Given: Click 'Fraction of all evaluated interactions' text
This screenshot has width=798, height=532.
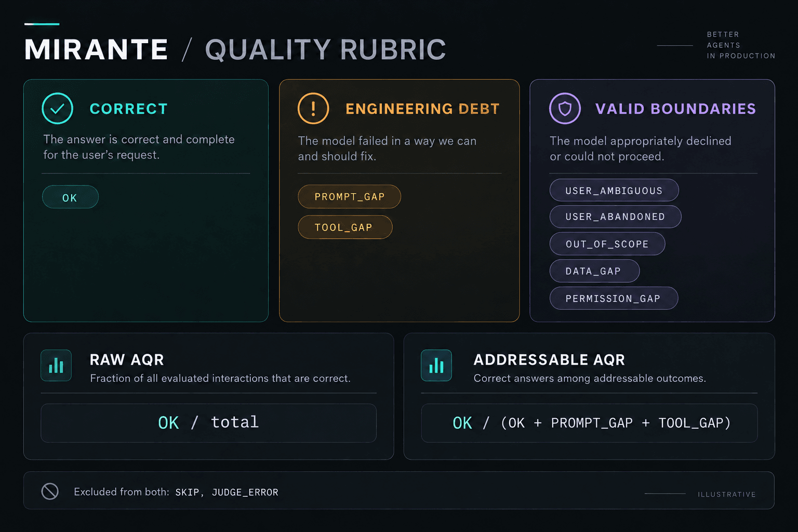Looking at the screenshot, I should click(x=220, y=378).
